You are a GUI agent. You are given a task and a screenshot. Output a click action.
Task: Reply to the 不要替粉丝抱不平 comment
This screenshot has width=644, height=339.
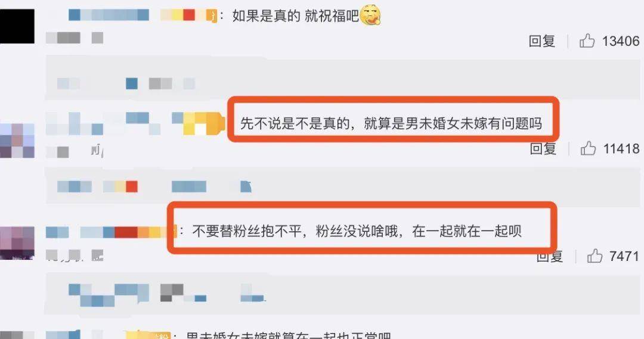(550, 257)
